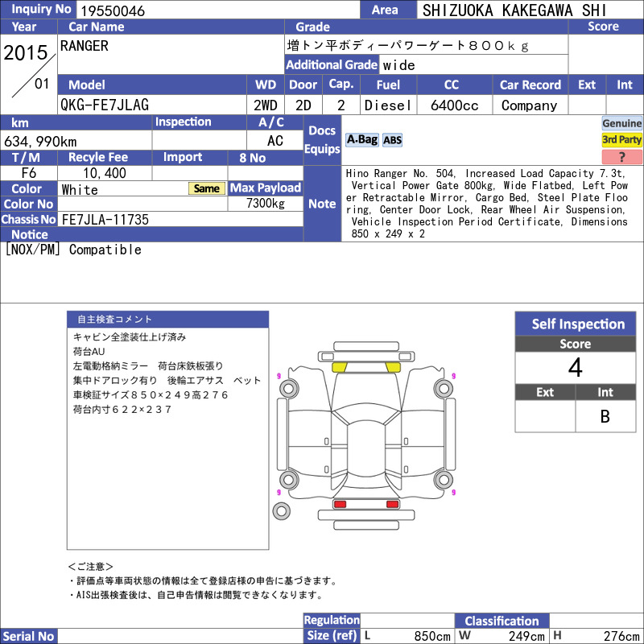Click the front-left pink 9 marker
This screenshot has height=644, width=644.
click(x=279, y=376)
